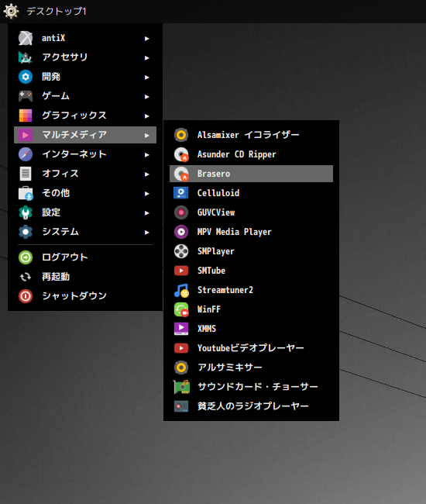Open アルサミキサー menu entry
The height and width of the screenshot is (504, 426).
click(x=251, y=368)
